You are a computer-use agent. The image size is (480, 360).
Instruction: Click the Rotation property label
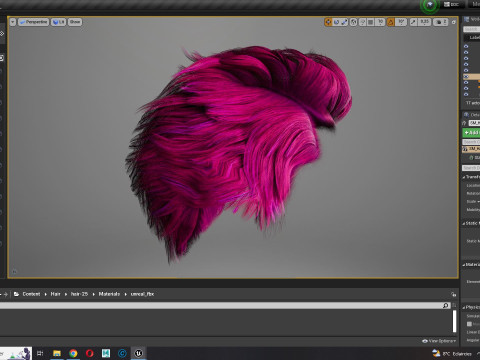click(x=473, y=193)
